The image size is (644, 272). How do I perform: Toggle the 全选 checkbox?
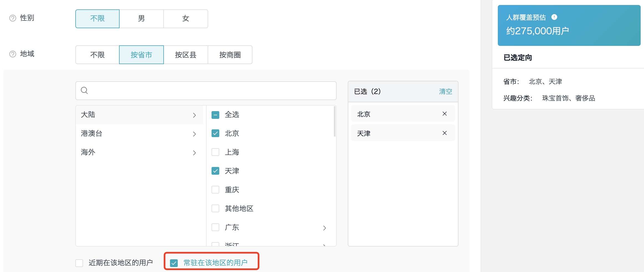[215, 115]
